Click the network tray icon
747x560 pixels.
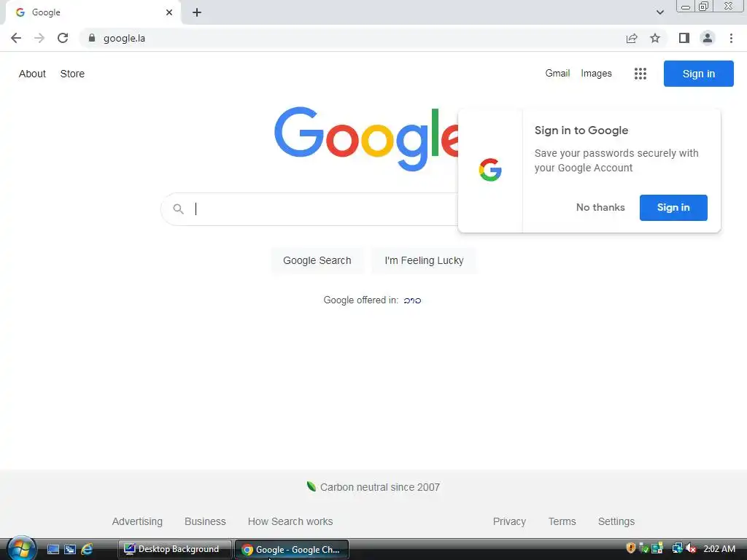pyautogui.click(x=677, y=548)
